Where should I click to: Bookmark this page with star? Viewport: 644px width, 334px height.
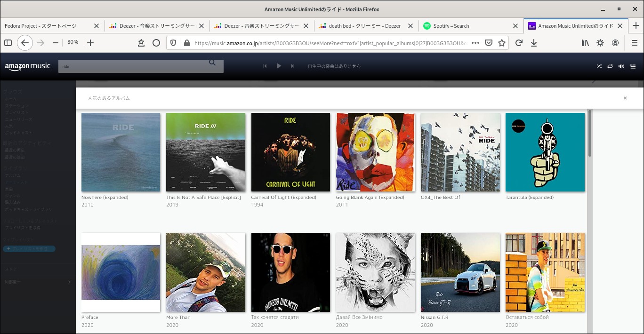502,43
